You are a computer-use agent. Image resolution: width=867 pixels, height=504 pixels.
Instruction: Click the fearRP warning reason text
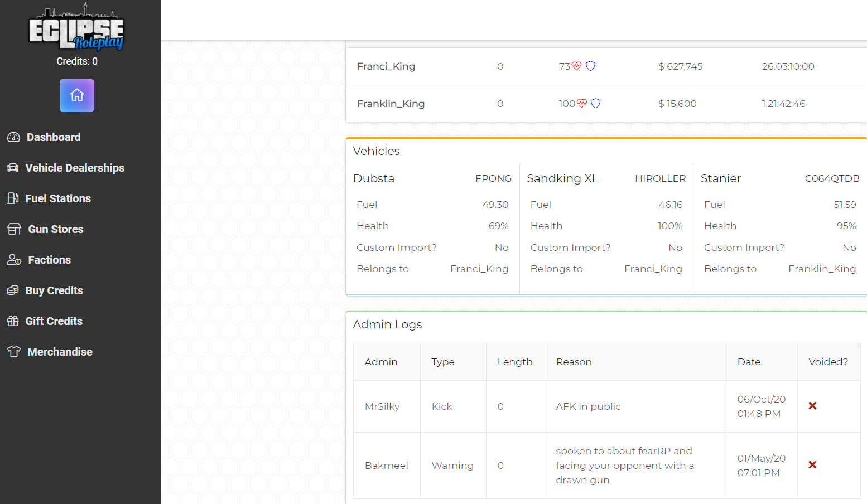coord(625,466)
